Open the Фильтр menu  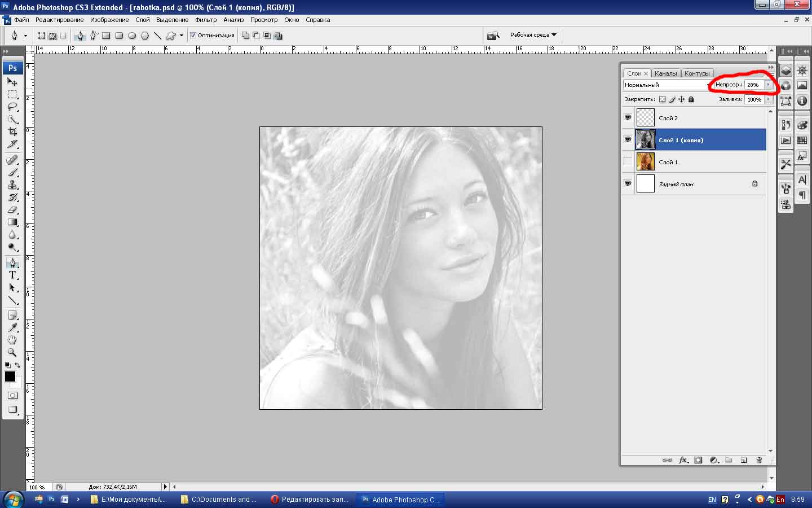point(206,20)
